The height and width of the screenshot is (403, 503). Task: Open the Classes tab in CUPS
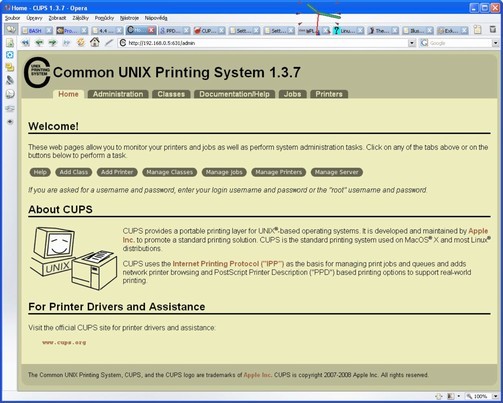coord(171,94)
